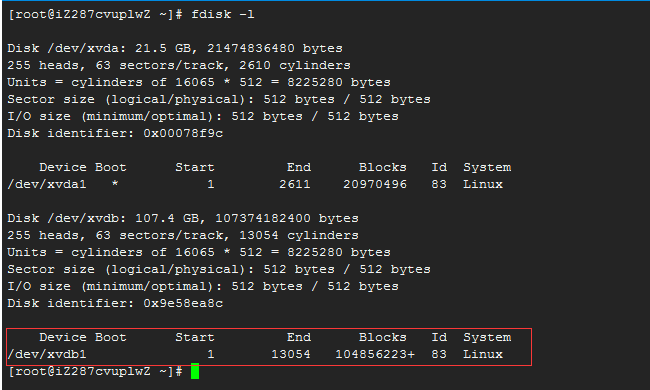The height and width of the screenshot is (390, 650).
Task: Click 'Blocks' header in xvda table
Action: 383,167
